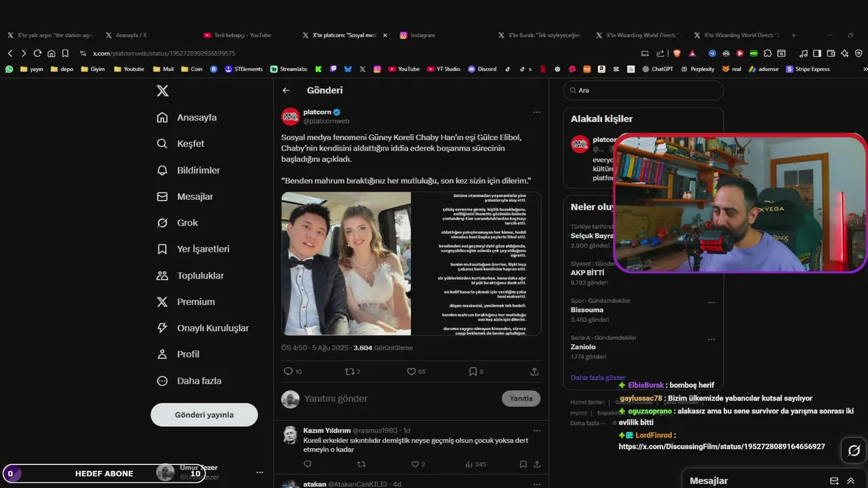Like Kazım Yıldırım's reply
The height and width of the screenshot is (488, 868).
pos(415,464)
